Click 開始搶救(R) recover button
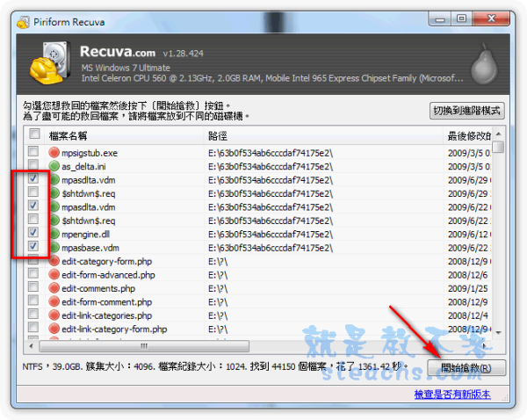This screenshot has height=420, width=527. click(466, 368)
